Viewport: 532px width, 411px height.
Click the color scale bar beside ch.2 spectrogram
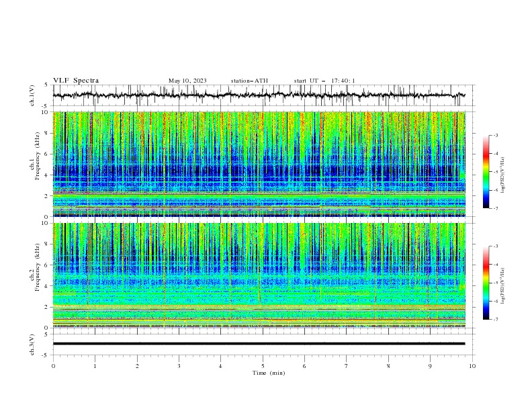click(486, 283)
